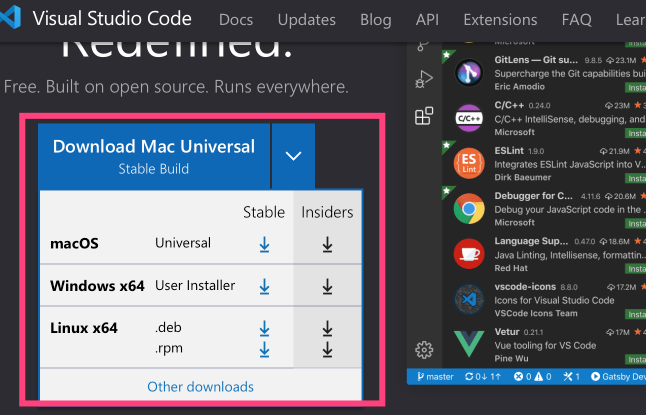Screen dimensions: 646x415
Task: Click the tools count 1 status item
Action: (571, 377)
